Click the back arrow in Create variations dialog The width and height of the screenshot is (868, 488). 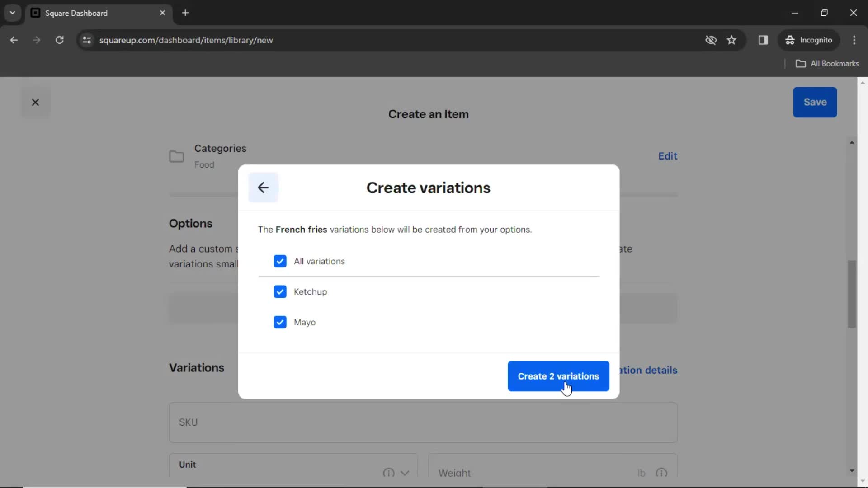click(263, 188)
